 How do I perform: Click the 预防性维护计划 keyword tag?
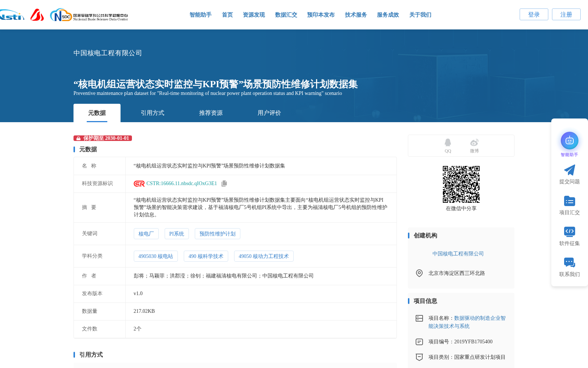click(218, 234)
